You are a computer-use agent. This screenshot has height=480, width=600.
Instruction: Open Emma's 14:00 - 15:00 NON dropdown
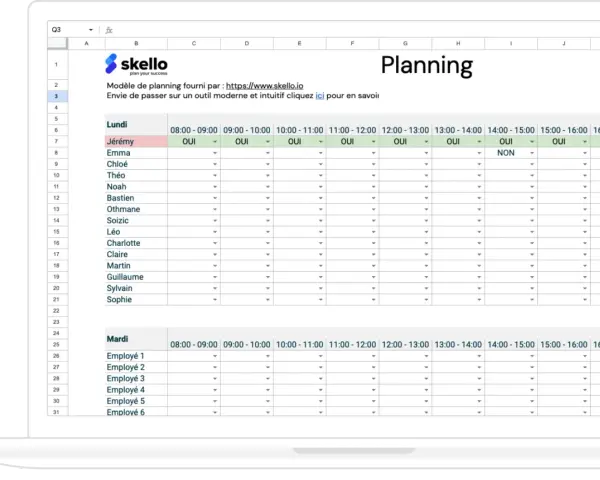pyautogui.click(x=532, y=153)
